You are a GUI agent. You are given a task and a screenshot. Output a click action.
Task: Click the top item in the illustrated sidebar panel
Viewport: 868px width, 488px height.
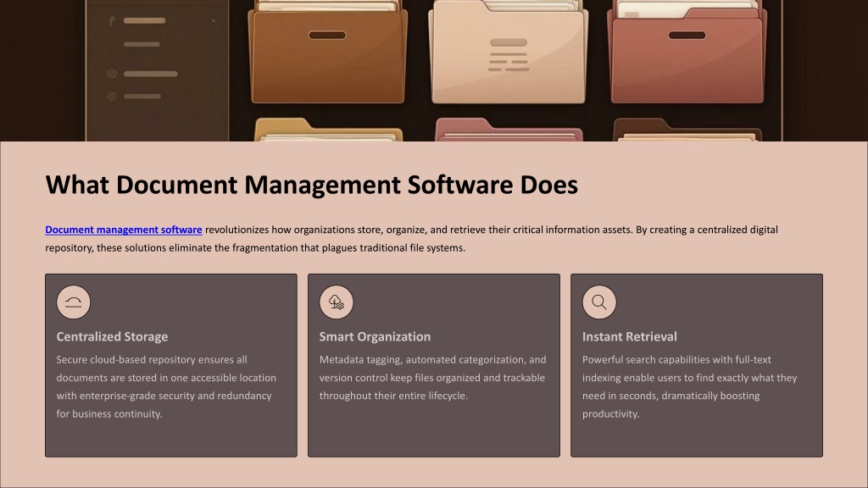click(144, 19)
